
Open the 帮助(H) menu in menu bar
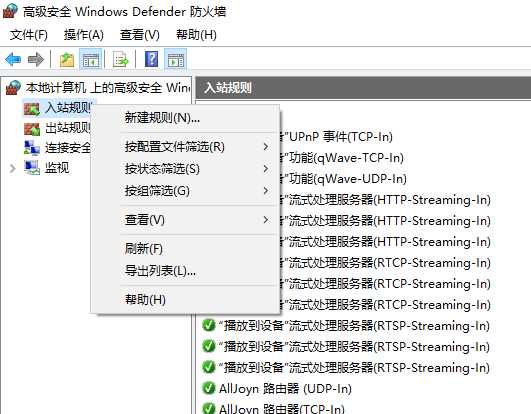click(196, 35)
